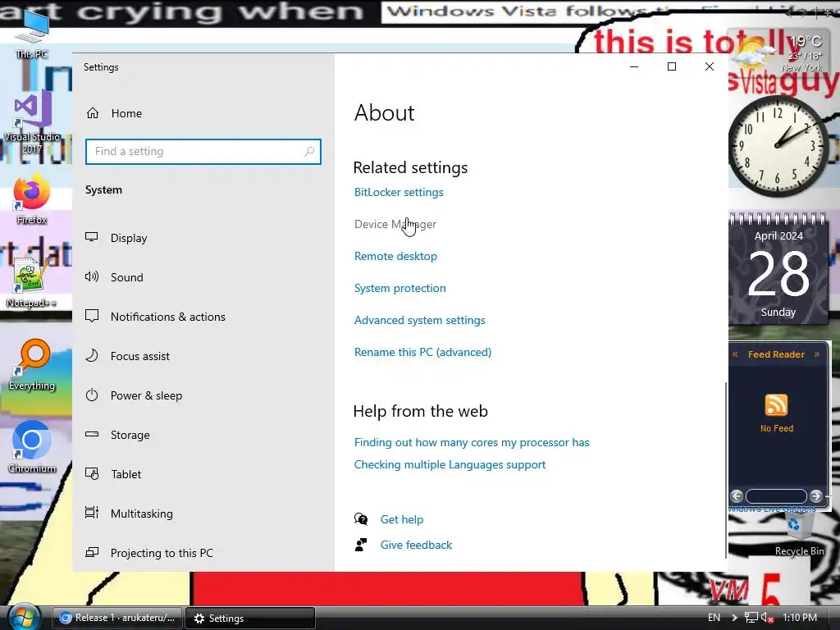Click the Feed Reader back arrow button
The width and height of the screenshot is (840, 630).
(737, 496)
